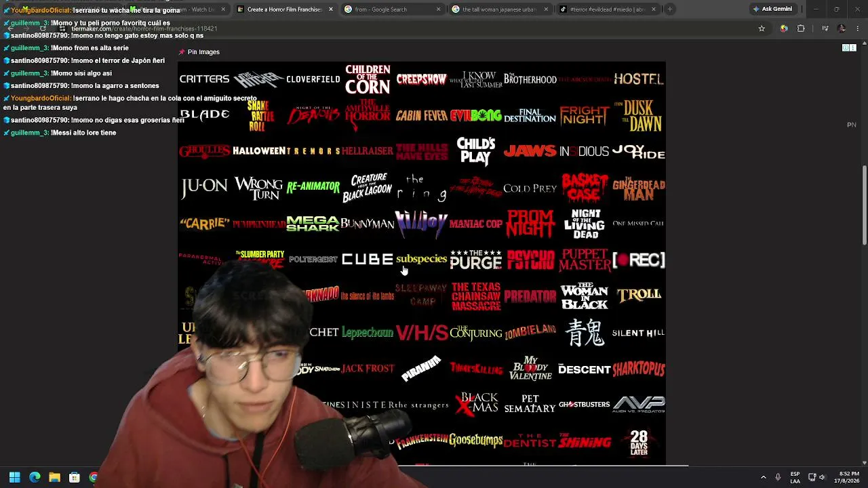868x488 pixels.
Task: Pick the Prom Night logo
Action: coord(530,224)
